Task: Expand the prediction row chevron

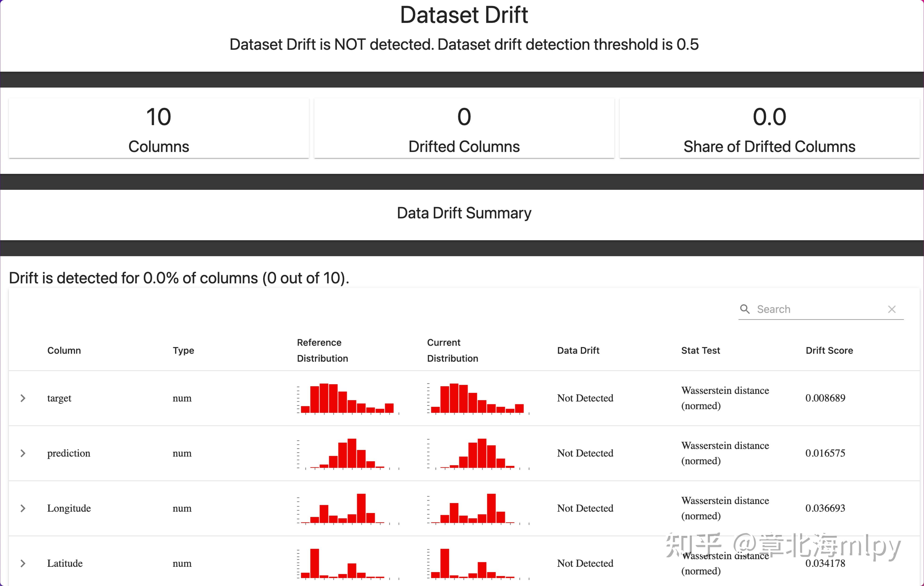Action: tap(23, 453)
